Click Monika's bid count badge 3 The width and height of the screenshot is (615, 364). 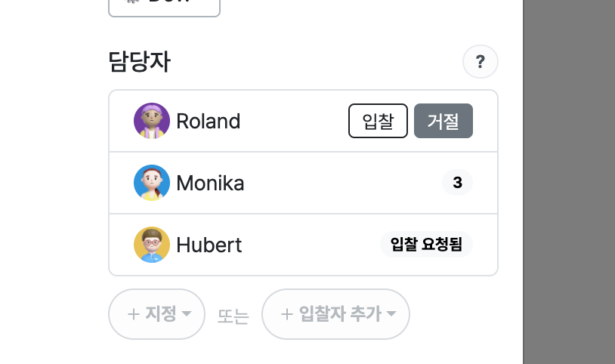(457, 183)
